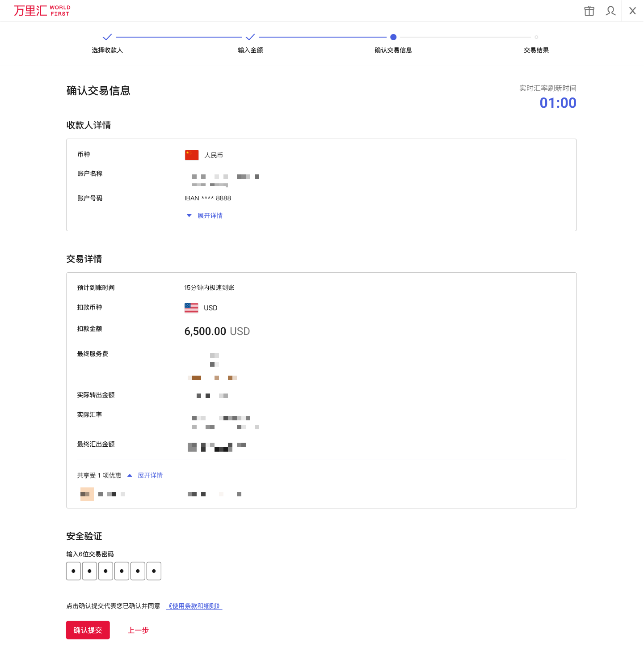Select the 交易结果 step label
This screenshot has width=644, height=656.
[536, 50]
